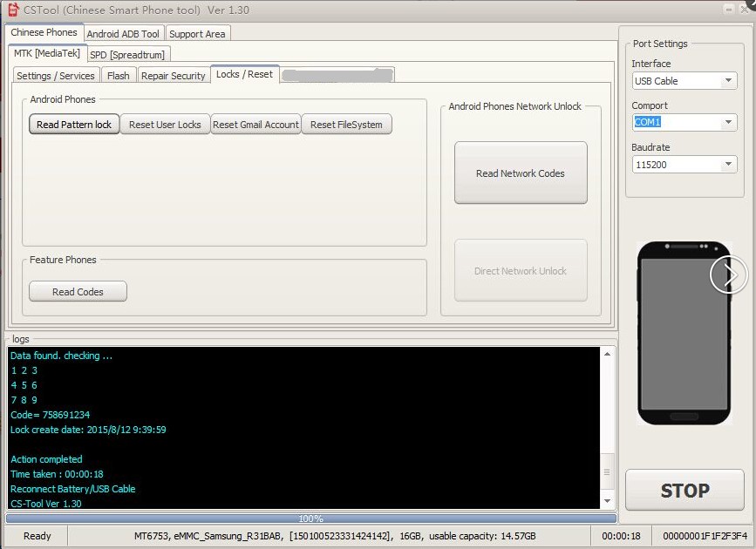Click Reconnect Battery/USB Cable log line
Screen dimensions: 756x549
click(x=72, y=489)
